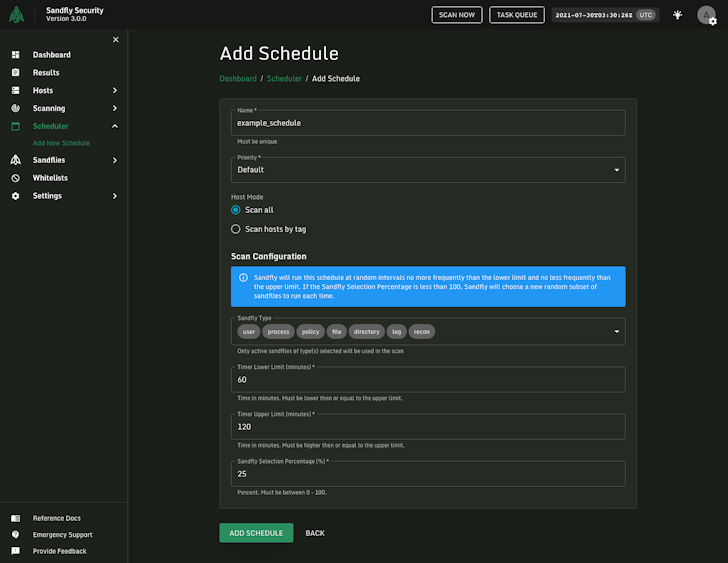Click the Reference Docs book icon
This screenshot has width=728, height=563.
[x=15, y=518]
